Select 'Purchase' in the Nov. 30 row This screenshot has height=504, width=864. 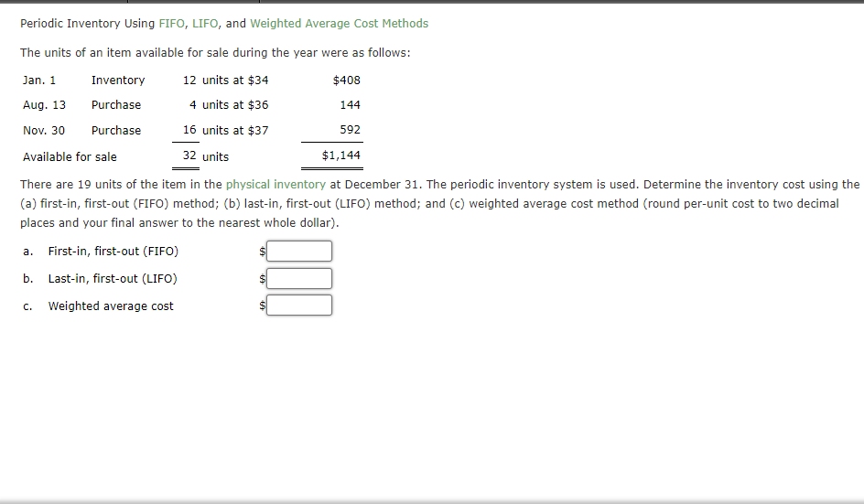click(x=115, y=131)
